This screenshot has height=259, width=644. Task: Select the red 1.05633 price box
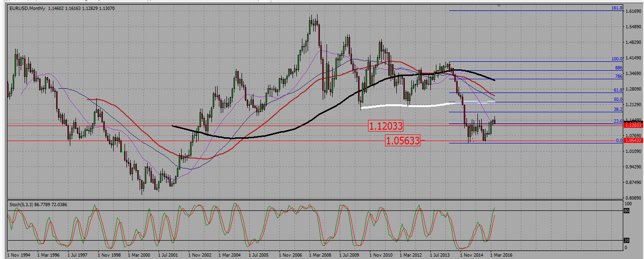tap(402, 141)
